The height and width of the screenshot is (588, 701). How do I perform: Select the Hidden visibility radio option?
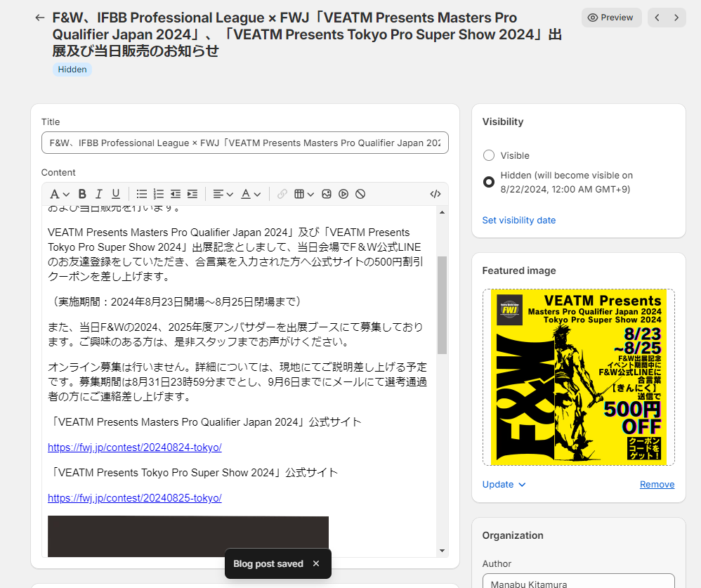(489, 182)
